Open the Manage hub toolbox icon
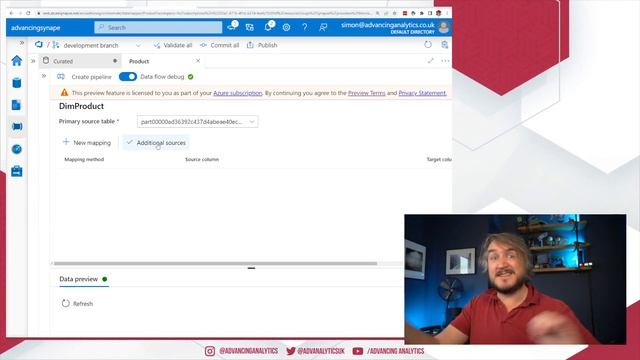 click(17, 171)
